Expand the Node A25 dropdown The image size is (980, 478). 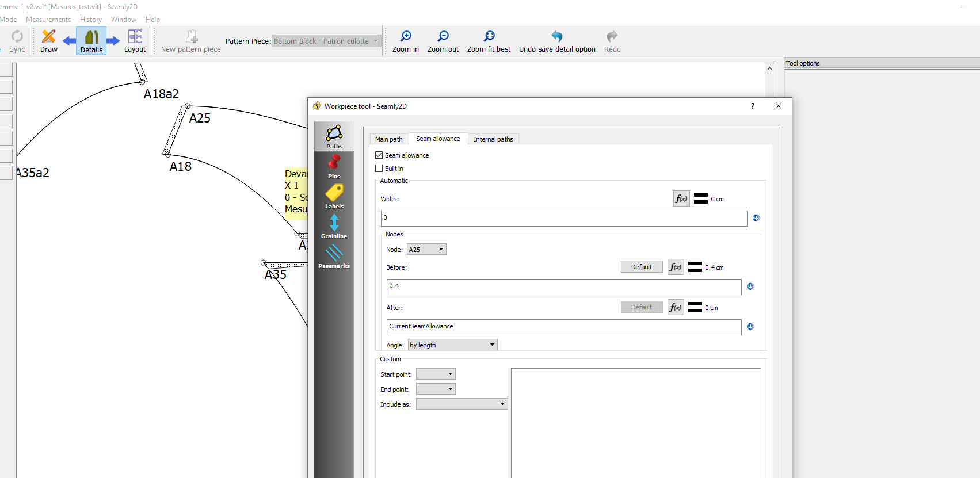(x=426, y=250)
